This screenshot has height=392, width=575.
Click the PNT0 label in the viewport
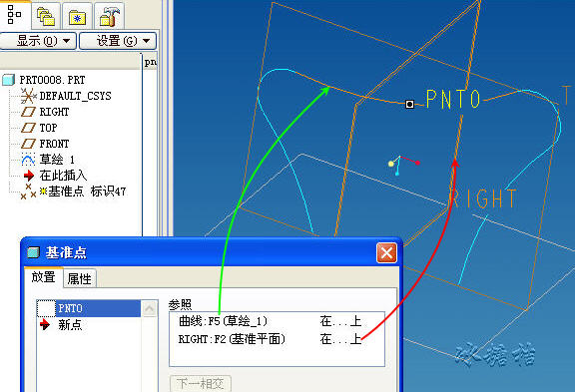(x=453, y=99)
